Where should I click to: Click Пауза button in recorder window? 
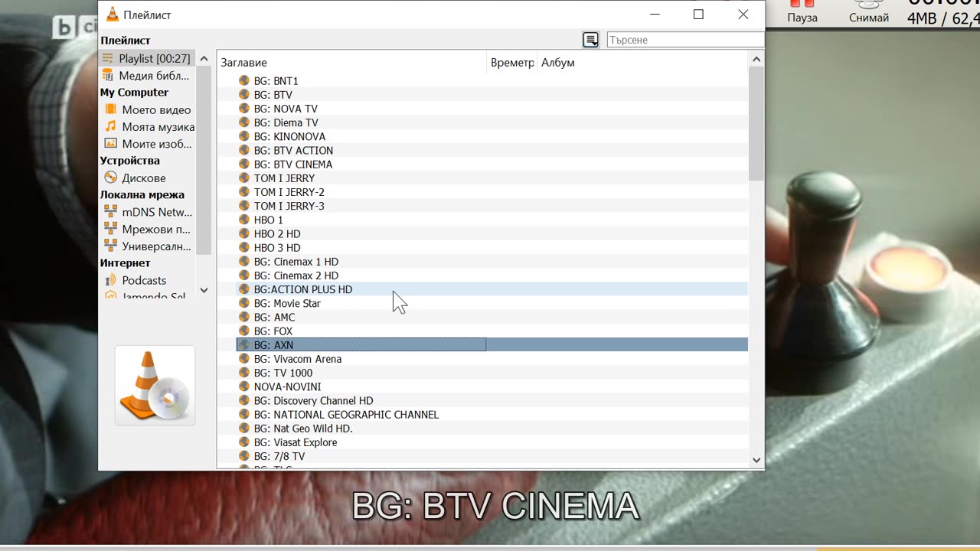(x=802, y=12)
